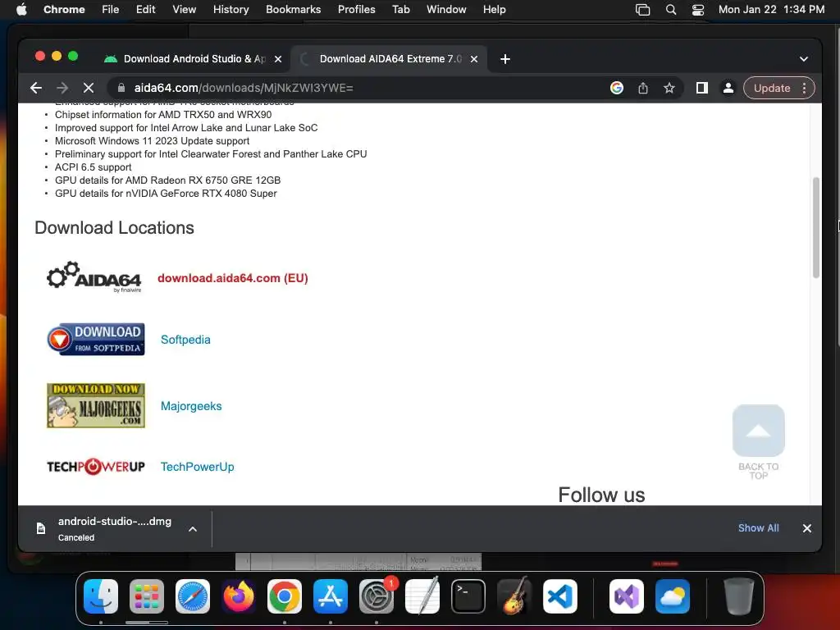Close the Download Android Studio tab
This screenshot has height=630, width=840.
pos(278,59)
